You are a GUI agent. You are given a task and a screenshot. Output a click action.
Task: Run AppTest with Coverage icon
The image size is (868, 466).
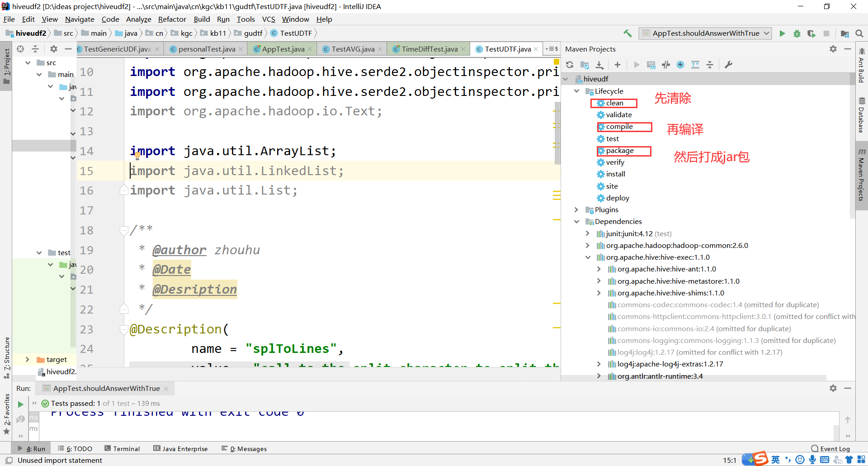pos(812,33)
